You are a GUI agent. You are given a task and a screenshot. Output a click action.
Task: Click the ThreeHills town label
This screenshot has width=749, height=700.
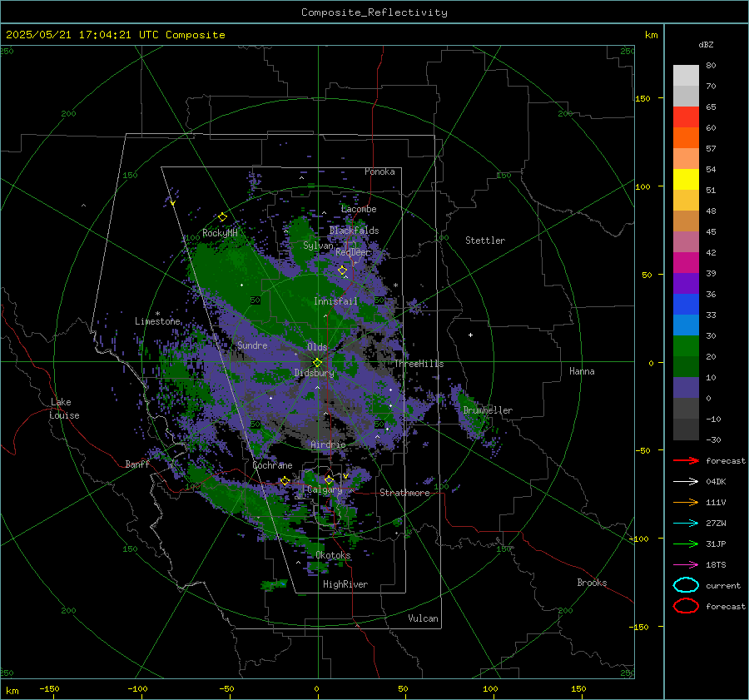[x=419, y=364]
